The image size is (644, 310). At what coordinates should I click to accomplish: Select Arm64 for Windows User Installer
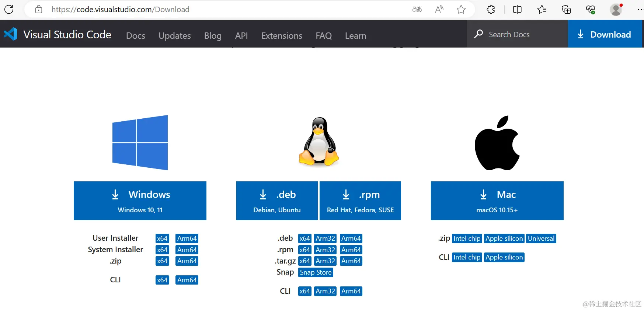tap(187, 238)
